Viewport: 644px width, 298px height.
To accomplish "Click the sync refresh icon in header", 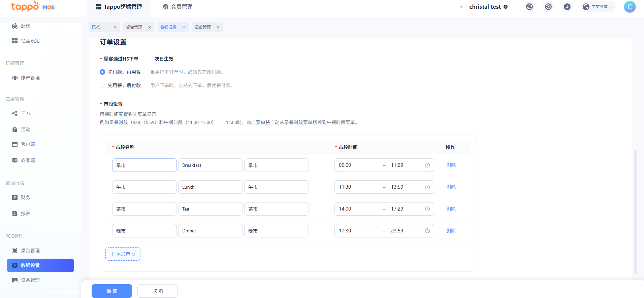I will (529, 7).
